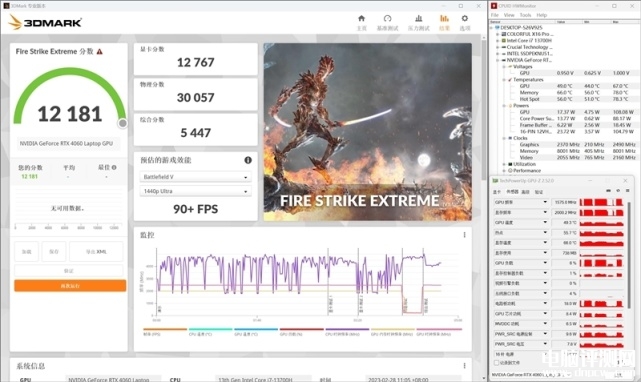Open the Help menu in HWMonitor
This screenshot has height=382, width=641.
pos(542,15)
